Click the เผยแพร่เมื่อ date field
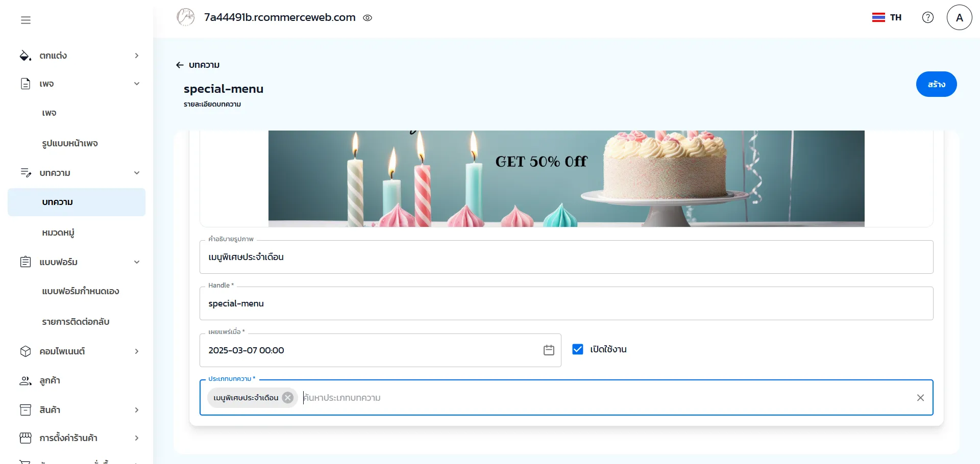 (x=380, y=350)
